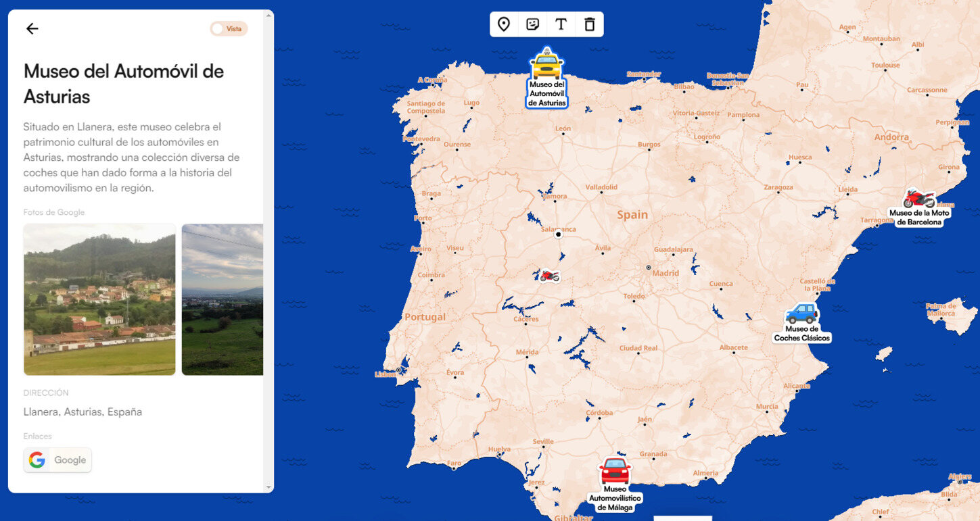
Task: Click the Museo de la Moto label
Action: [x=919, y=217]
